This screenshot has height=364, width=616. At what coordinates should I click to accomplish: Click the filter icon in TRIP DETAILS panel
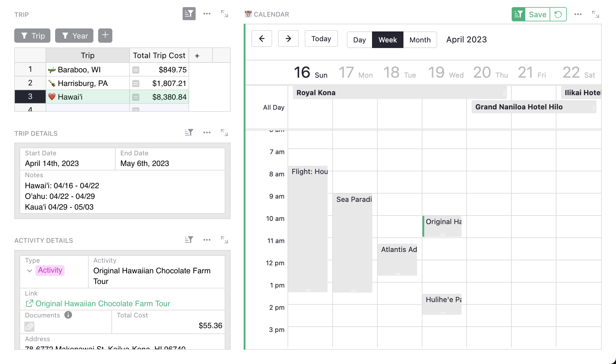pos(189,132)
